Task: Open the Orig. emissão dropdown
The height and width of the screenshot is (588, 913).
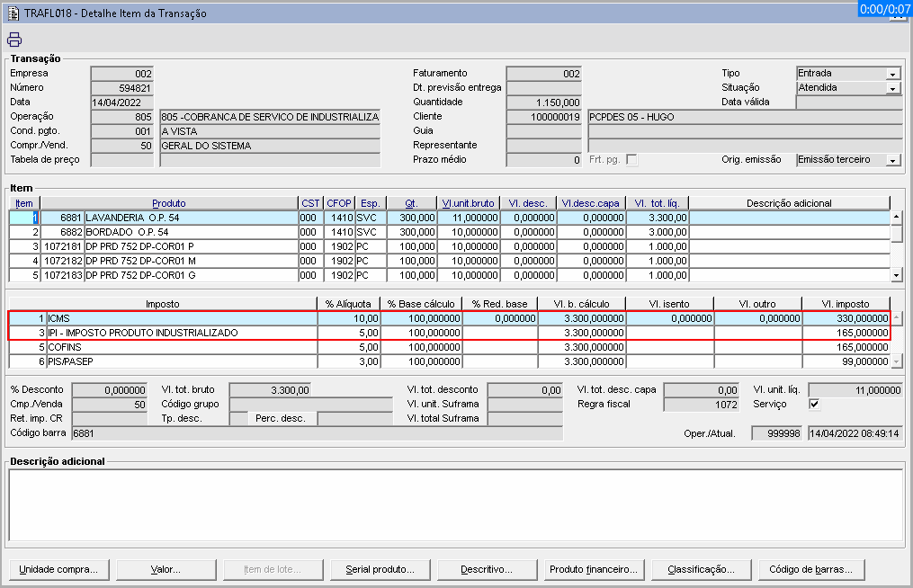Action: coord(892,160)
